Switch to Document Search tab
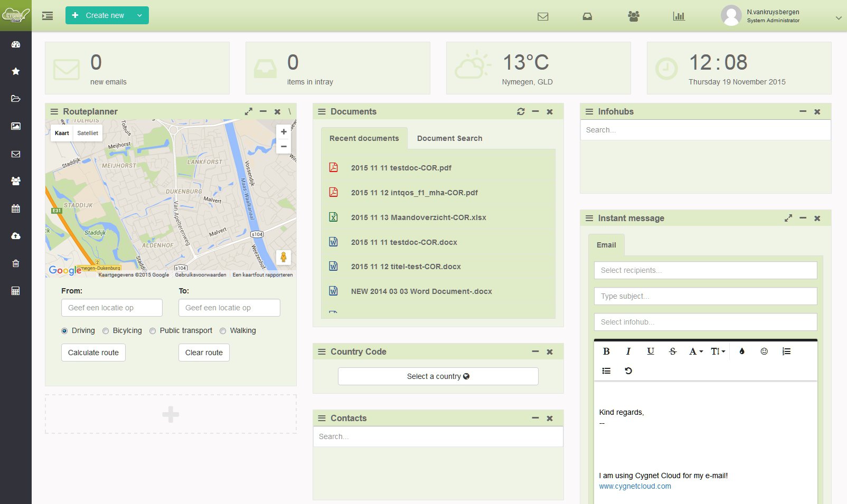847x504 pixels. click(x=449, y=138)
